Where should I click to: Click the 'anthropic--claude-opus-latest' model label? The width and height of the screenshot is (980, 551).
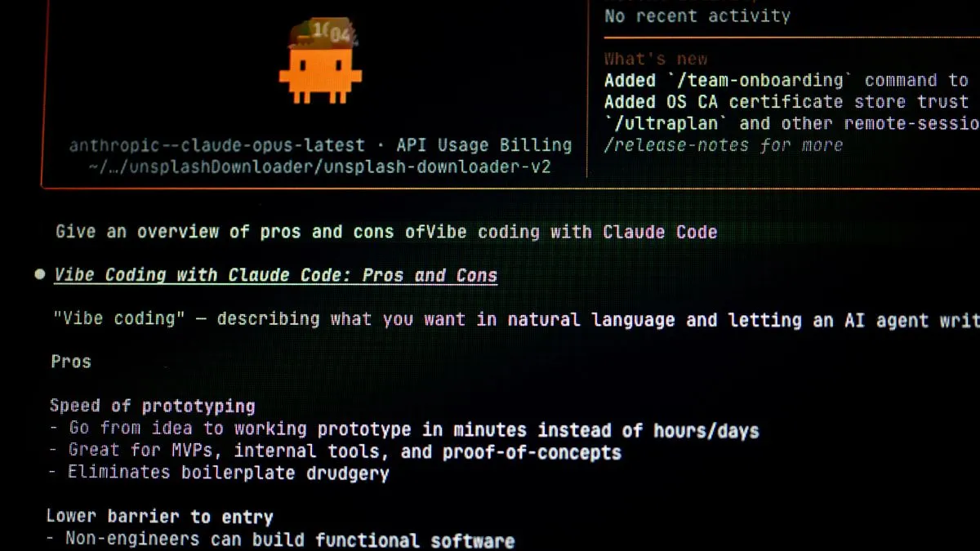217,145
